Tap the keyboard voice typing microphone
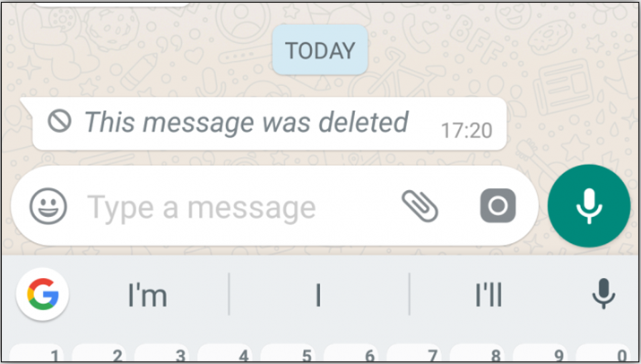The width and height of the screenshot is (641, 364). click(x=604, y=294)
